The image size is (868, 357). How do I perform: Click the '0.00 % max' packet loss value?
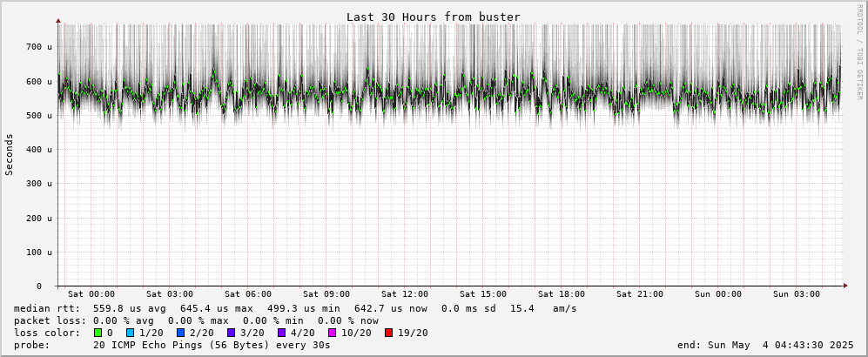point(198,321)
